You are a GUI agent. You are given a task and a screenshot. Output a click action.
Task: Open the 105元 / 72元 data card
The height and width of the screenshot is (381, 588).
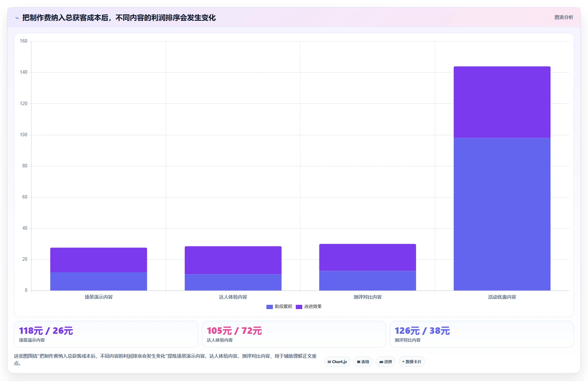tap(294, 334)
